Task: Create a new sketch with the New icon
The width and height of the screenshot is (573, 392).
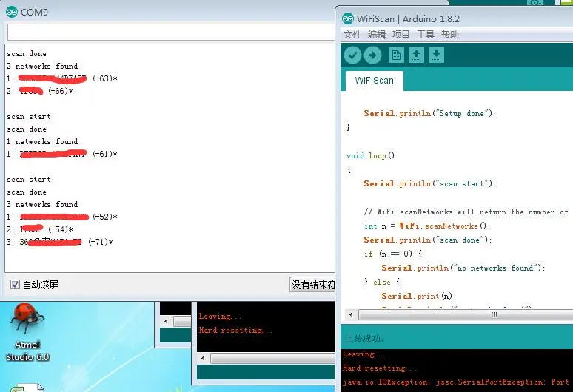Action: 396,55
